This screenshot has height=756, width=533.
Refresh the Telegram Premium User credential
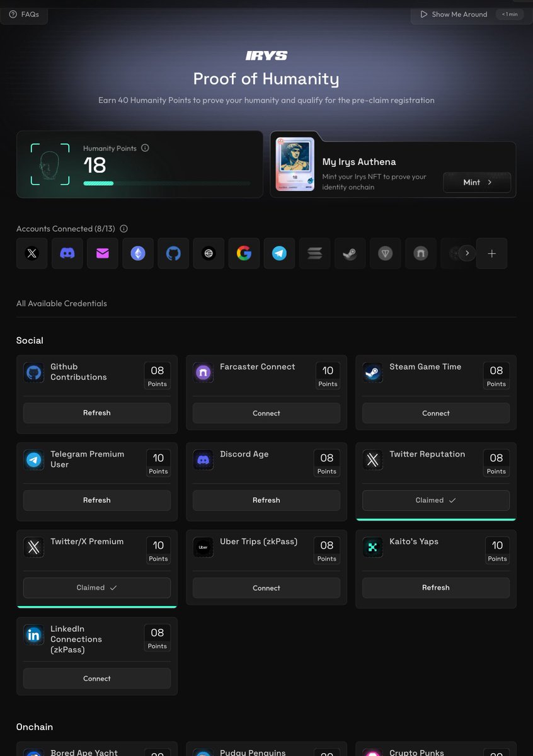tap(97, 500)
